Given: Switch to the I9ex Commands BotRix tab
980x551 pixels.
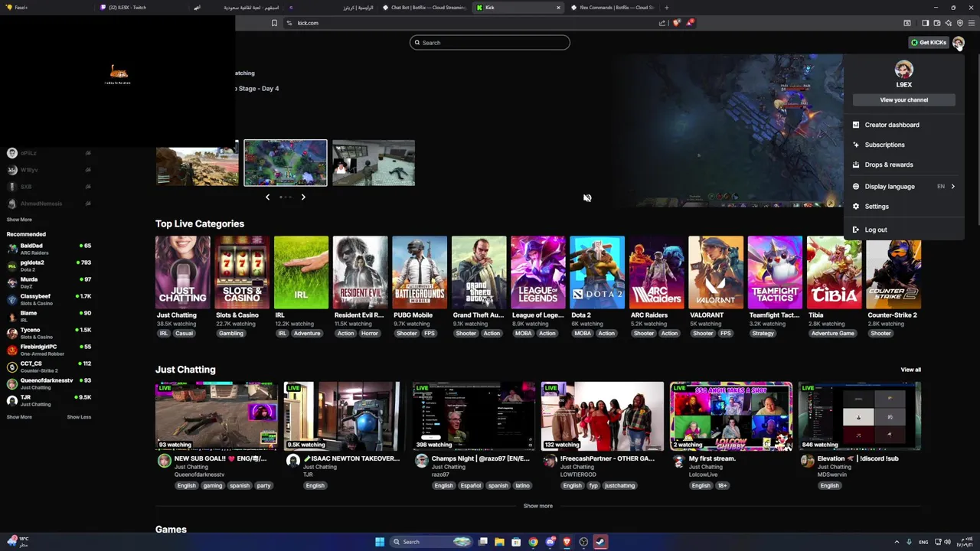Looking at the screenshot, I should pos(612,8).
